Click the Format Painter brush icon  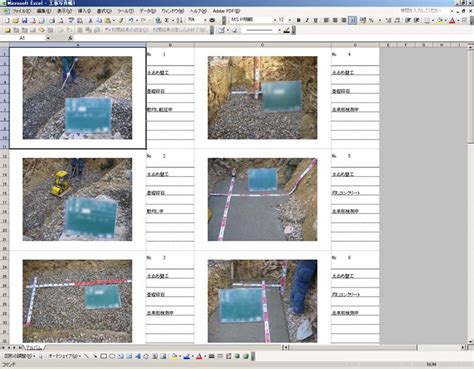tap(121, 20)
